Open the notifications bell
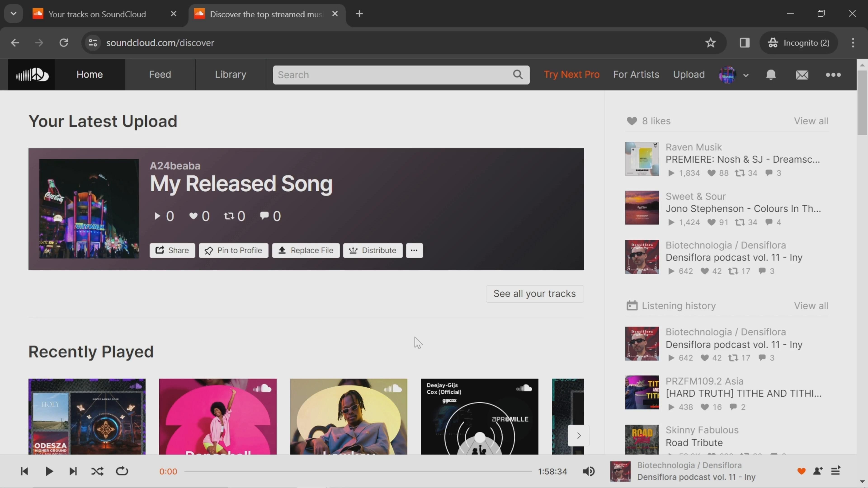The width and height of the screenshot is (868, 488). pos(771,74)
